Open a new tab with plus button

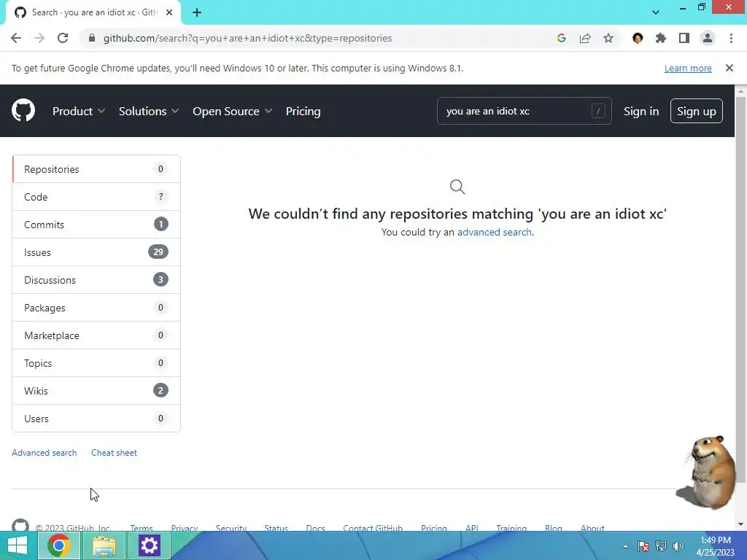click(197, 12)
